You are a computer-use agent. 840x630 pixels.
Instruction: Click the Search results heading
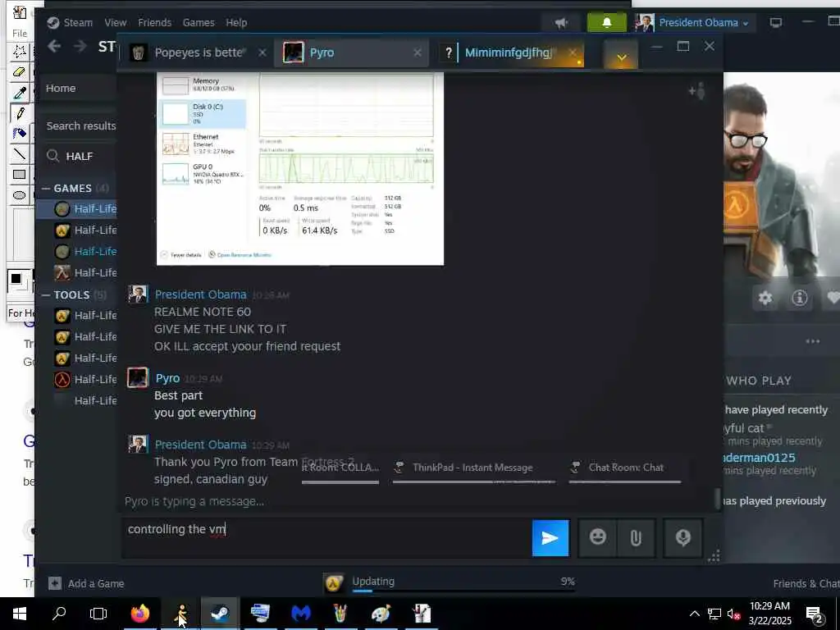(81, 126)
